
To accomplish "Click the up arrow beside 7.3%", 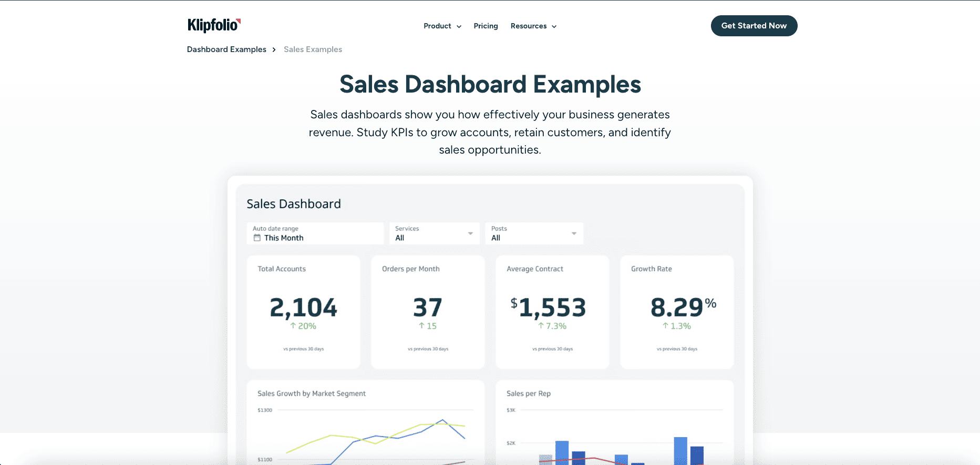I will click(x=541, y=326).
